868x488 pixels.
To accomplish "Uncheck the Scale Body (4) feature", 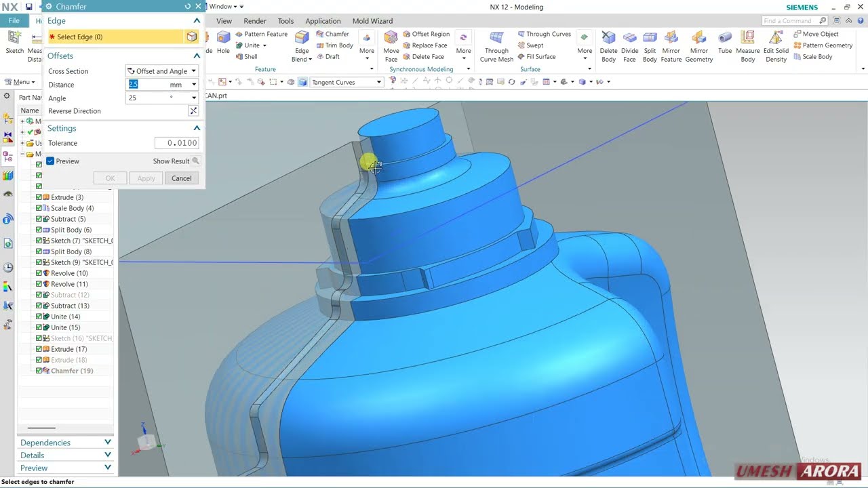I will pyautogui.click(x=39, y=208).
